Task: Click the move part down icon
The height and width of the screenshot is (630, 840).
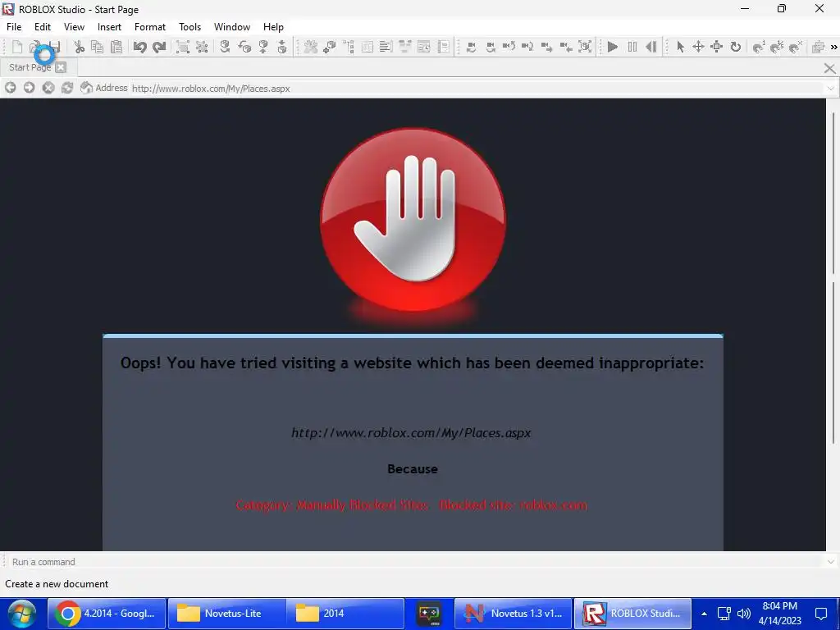Action: pos(282,47)
